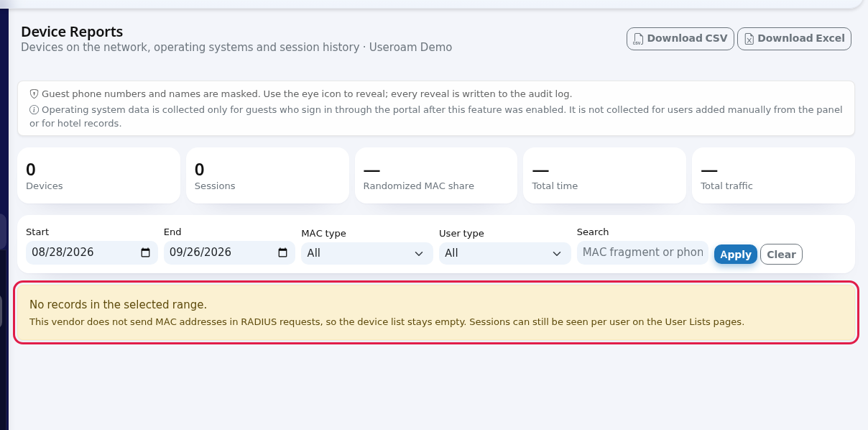Click the Device Reports heading
The image size is (868, 430).
pos(72,32)
